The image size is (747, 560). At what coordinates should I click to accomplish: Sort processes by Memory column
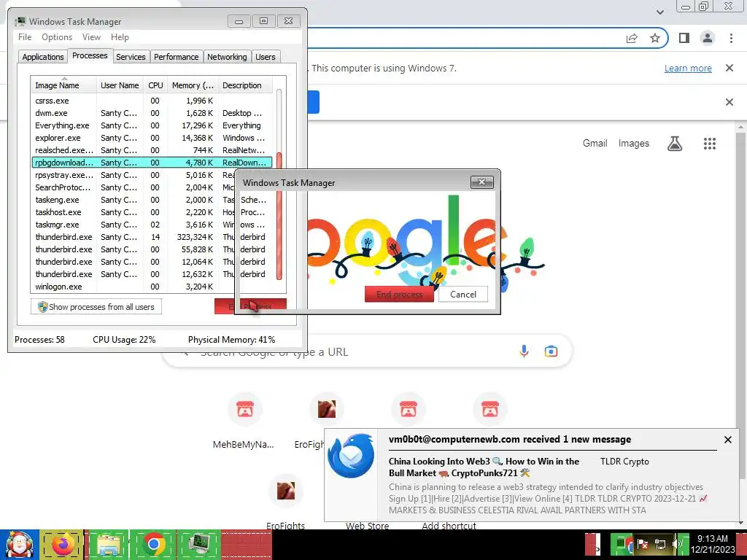[x=193, y=85]
